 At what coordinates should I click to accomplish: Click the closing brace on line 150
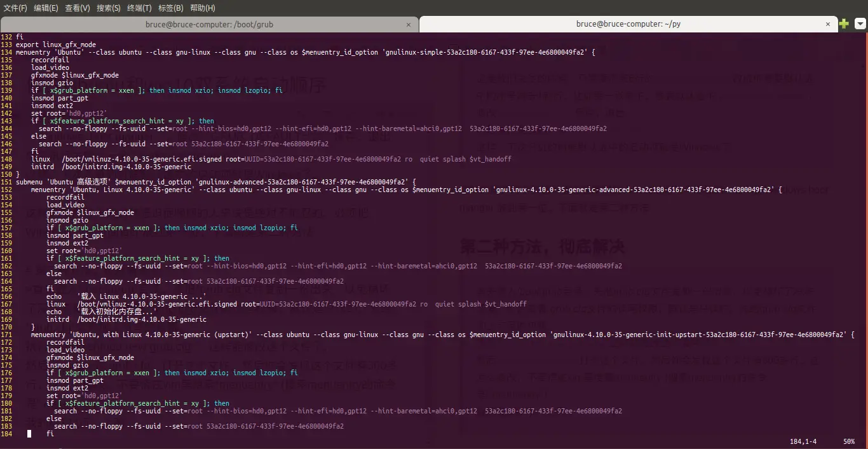point(18,174)
